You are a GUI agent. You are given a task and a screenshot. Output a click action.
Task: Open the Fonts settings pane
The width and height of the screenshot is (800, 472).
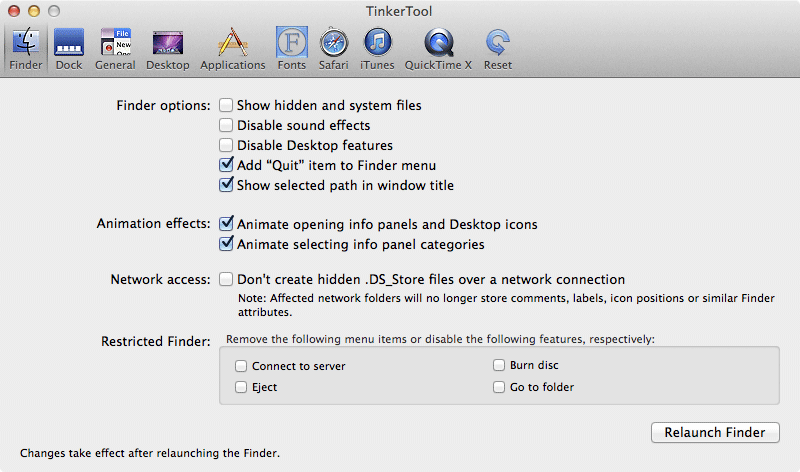tap(292, 45)
